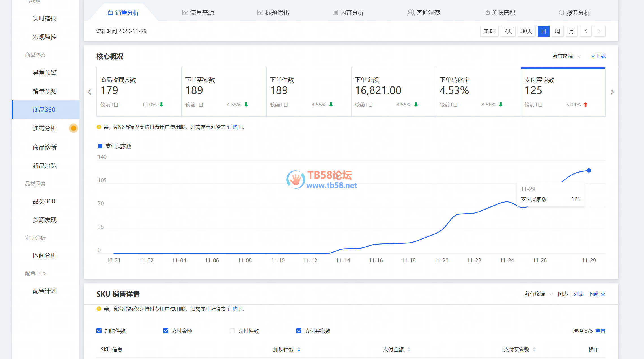
Task: Click the download arrow icon in SKU 销售详情
Action: 603,294
